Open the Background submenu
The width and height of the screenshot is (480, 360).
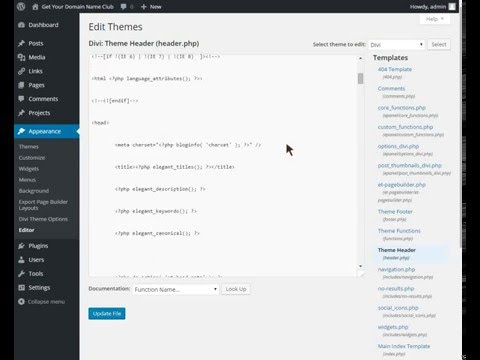click(34, 191)
